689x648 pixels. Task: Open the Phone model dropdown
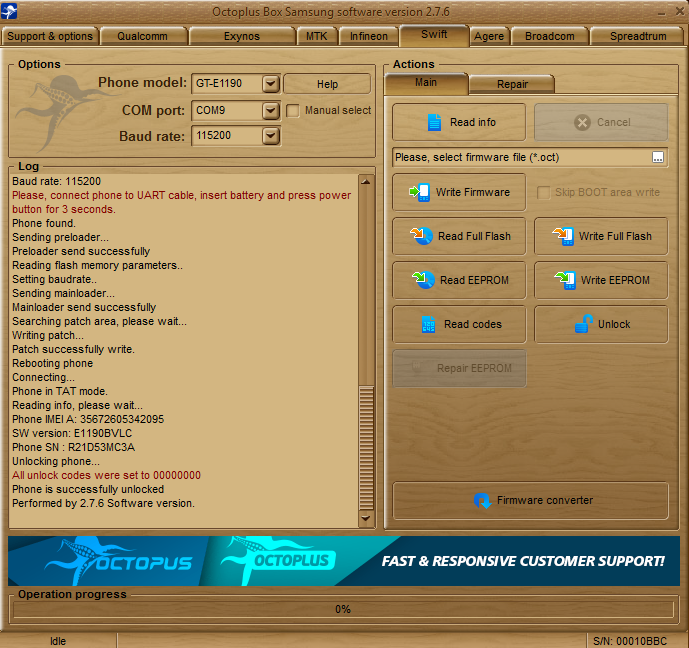[x=271, y=83]
